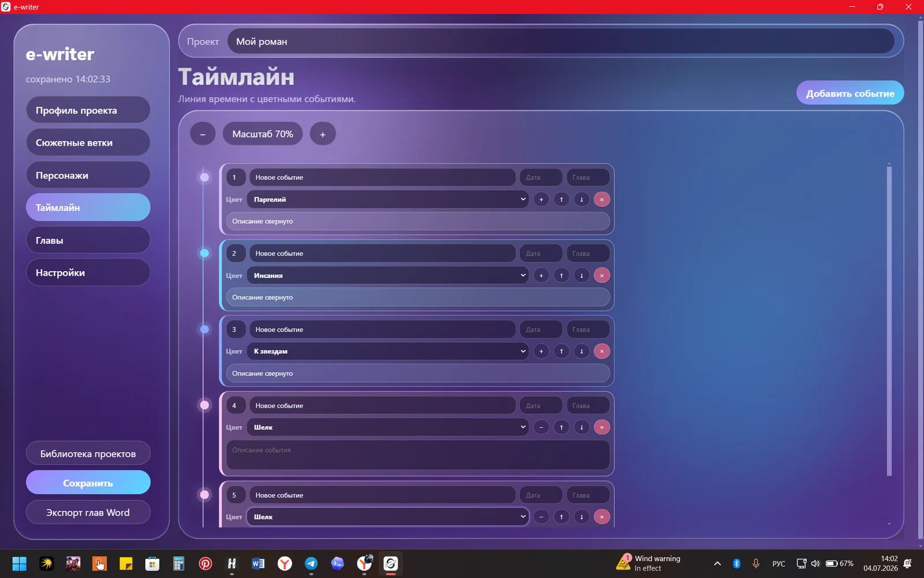Screen dimensions: 924x578
Task: Click timeline marker dot of event 3
Action: 204,329
